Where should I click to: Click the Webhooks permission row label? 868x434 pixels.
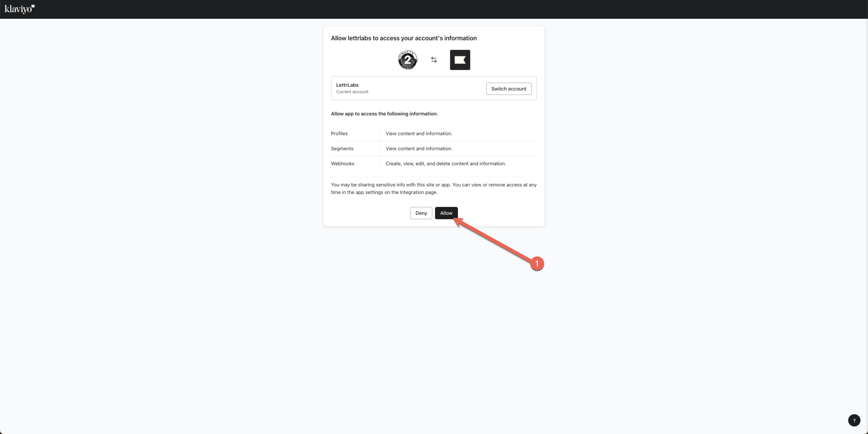click(x=342, y=163)
